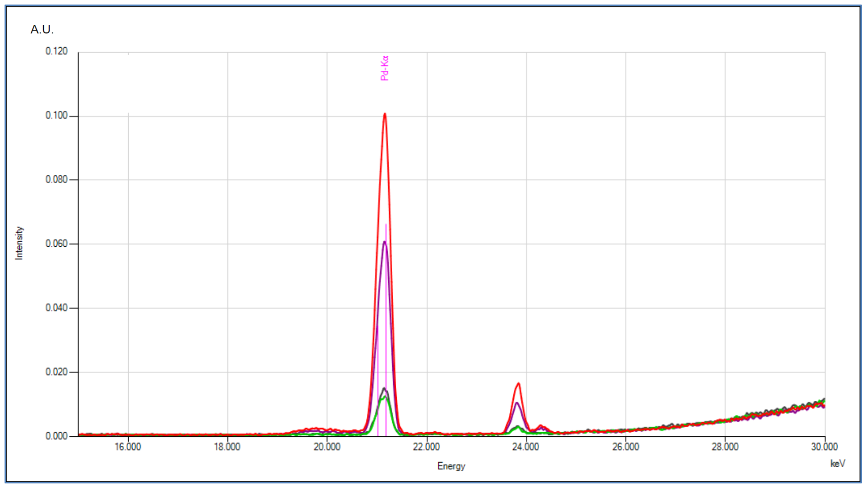The width and height of the screenshot is (868, 491).
Task: Click the 26.000 energy tick label
Action: tap(625, 446)
